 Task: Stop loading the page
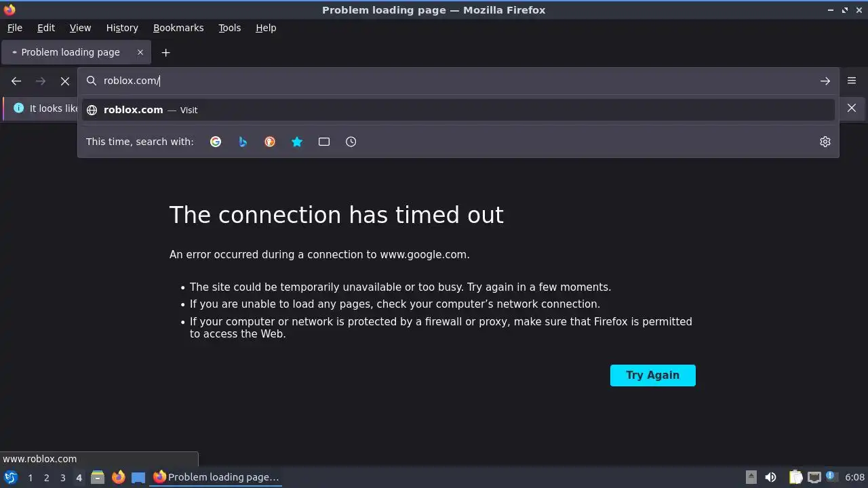[65, 81]
